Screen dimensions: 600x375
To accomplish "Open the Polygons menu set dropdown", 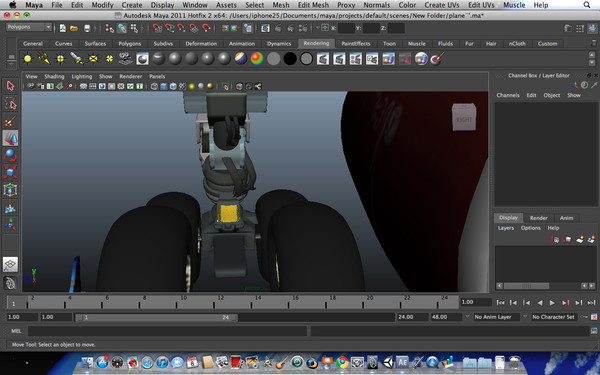I will [x=29, y=27].
